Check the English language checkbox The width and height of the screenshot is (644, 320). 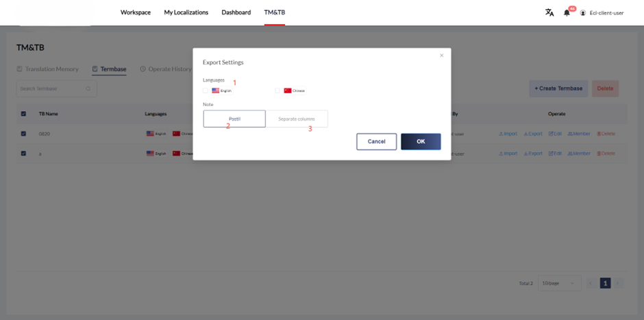tap(206, 90)
